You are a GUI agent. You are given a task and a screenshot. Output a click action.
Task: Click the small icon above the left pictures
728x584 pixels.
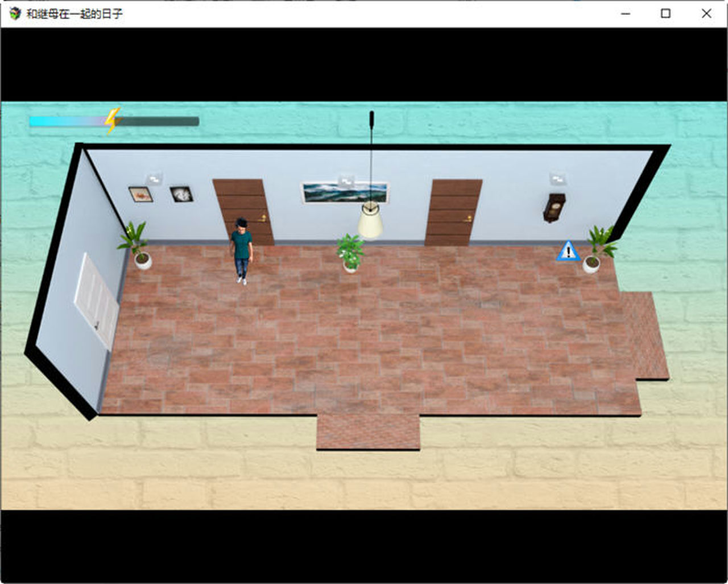[153, 179]
